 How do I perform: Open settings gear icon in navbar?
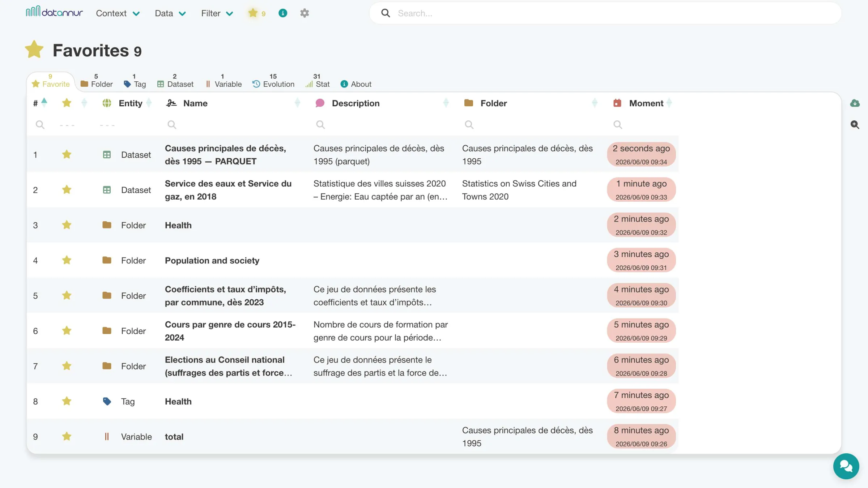point(305,13)
